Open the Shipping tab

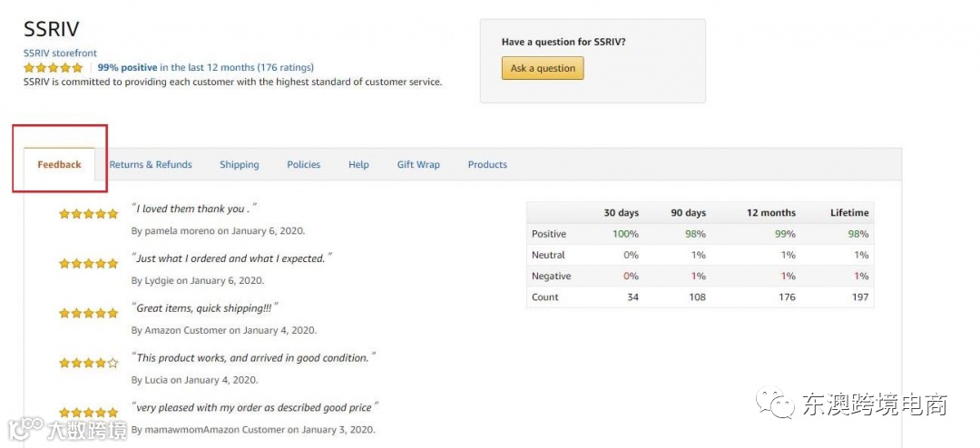point(240,165)
